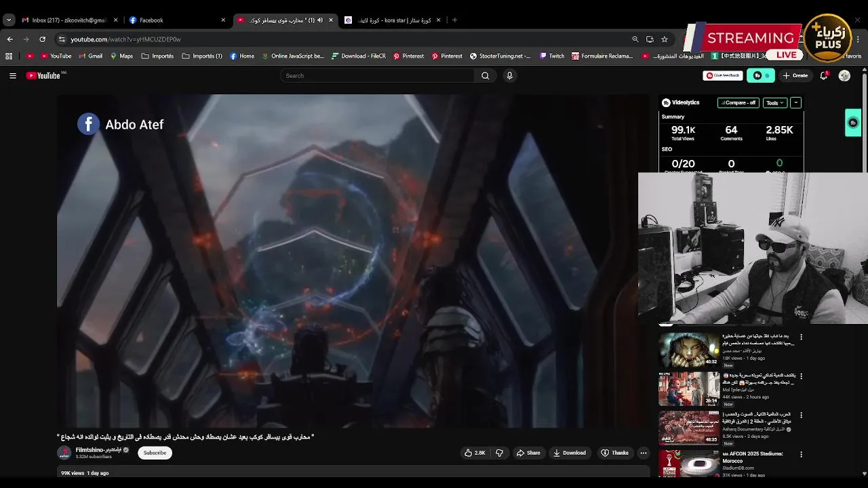Image resolution: width=868 pixels, height=488 pixels.
Task: Click the 99.1K Total Views stat
Action: 683,133
